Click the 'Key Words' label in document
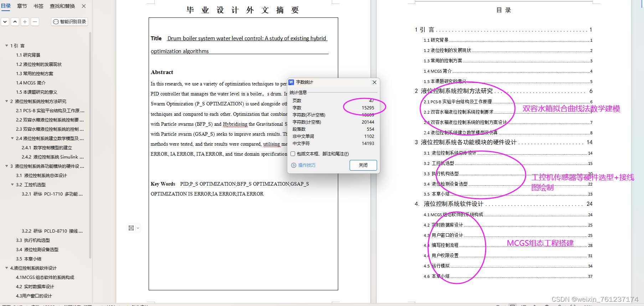The image size is (644, 306). coord(163,184)
